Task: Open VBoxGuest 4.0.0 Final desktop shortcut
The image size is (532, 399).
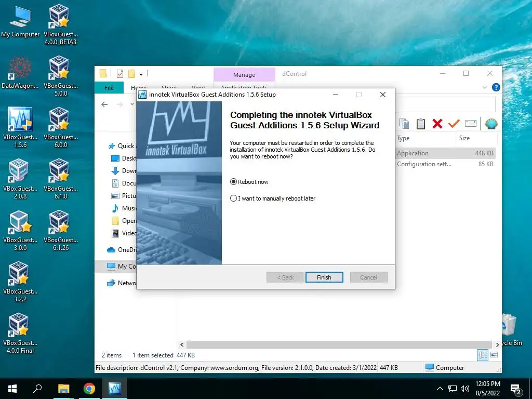Action: (x=20, y=333)
